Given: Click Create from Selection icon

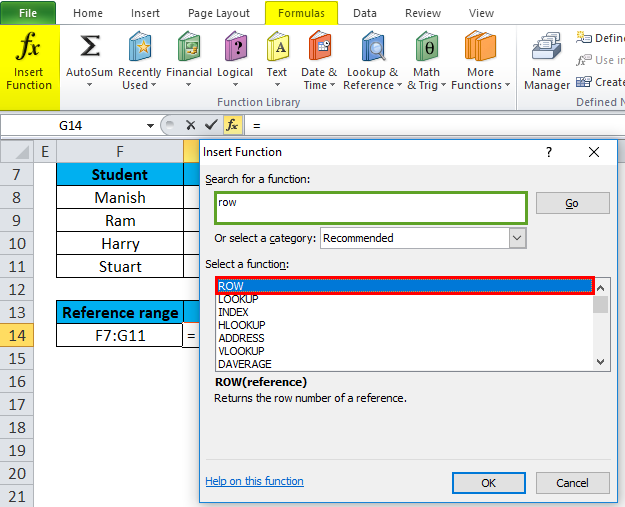Looking at the screenshot, I should [x=584, y=82].
